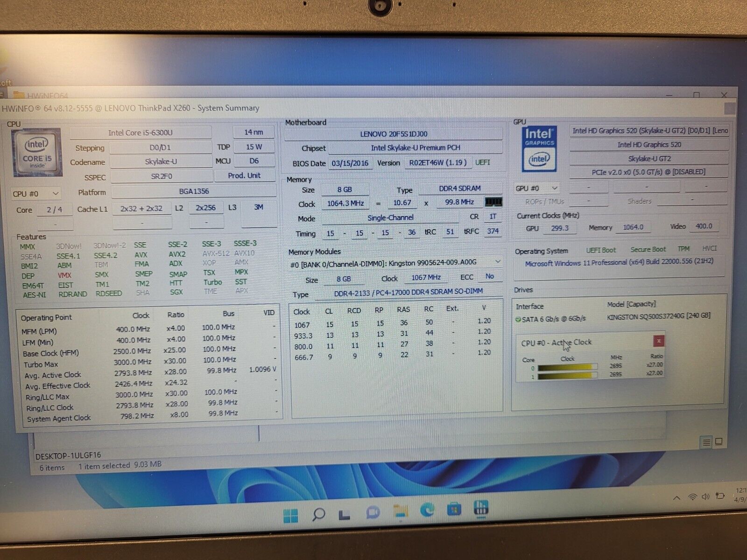Image resolution: width=747 pixels, height=560 pixels.
Task: Open Task View from taskbar
Action: click(345, 515)
